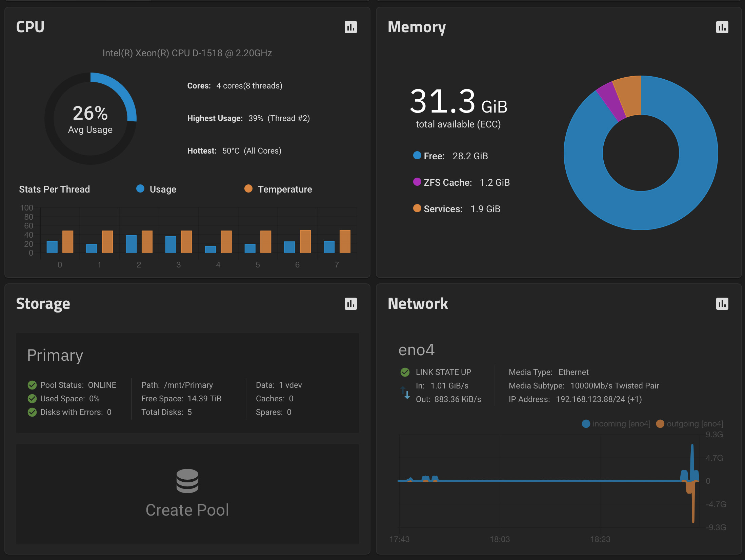Screen dimensions: 745x560
Task: Click the Disks with Errors check icon
Action: coord(32,412)
